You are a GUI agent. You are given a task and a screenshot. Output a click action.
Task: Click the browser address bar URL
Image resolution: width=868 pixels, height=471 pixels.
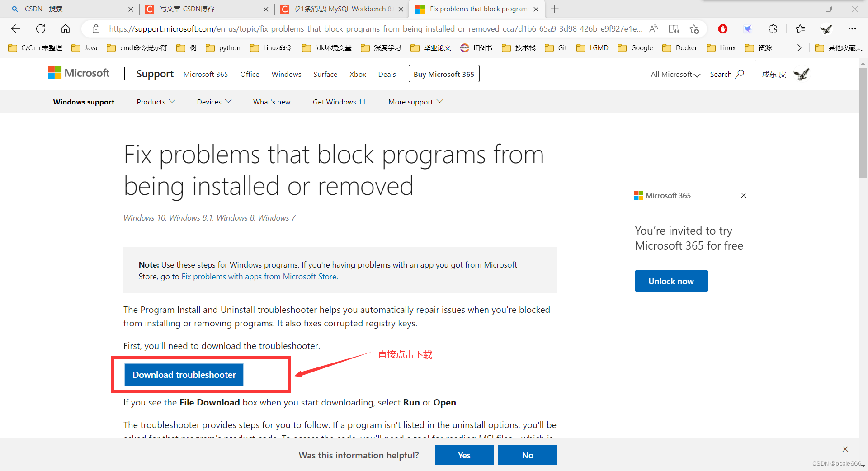coord(375,29)
